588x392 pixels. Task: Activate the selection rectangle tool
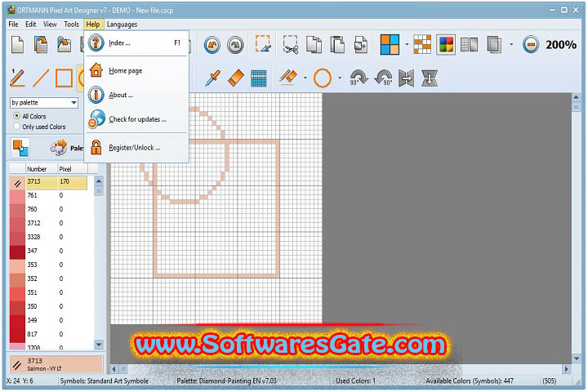click(263, 44)
